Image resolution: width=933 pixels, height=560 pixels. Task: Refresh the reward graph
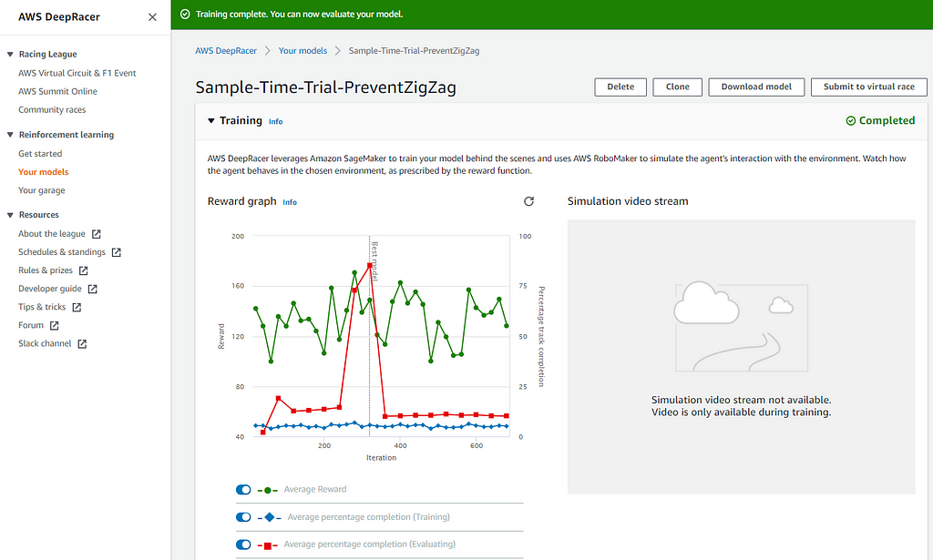pyautogui.click(x=528, y=201)
